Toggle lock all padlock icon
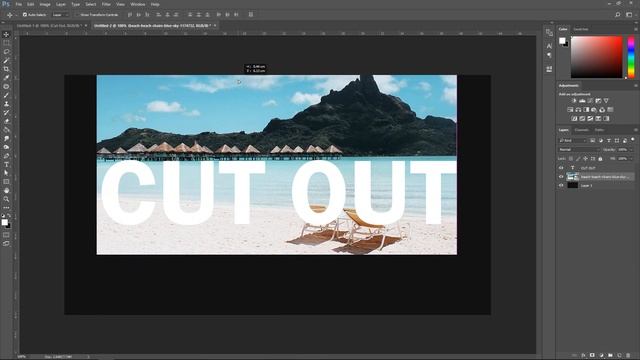 600,158
